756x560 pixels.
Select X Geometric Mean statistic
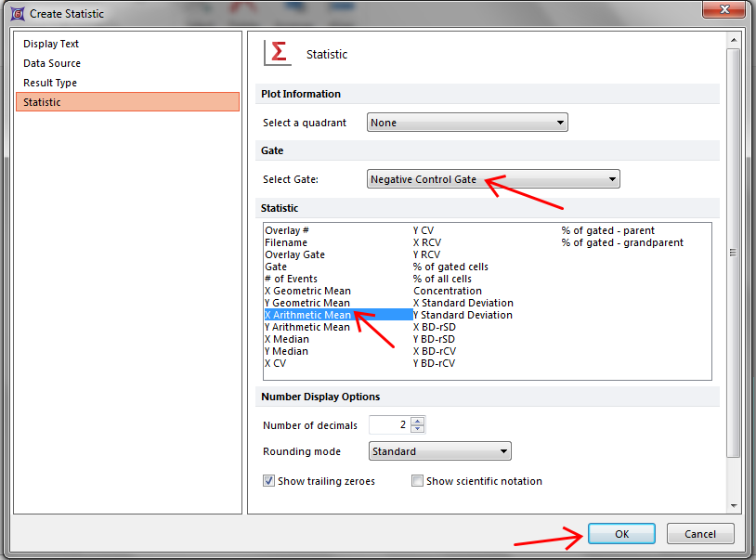tap(307, 291)
